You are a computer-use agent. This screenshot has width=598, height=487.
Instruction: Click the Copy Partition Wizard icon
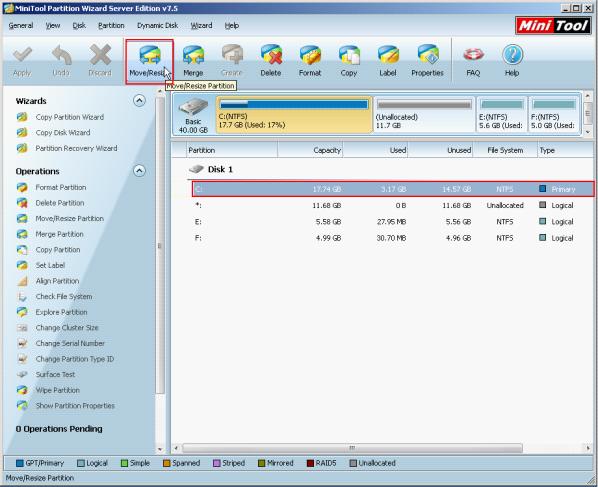coord(22,117)
